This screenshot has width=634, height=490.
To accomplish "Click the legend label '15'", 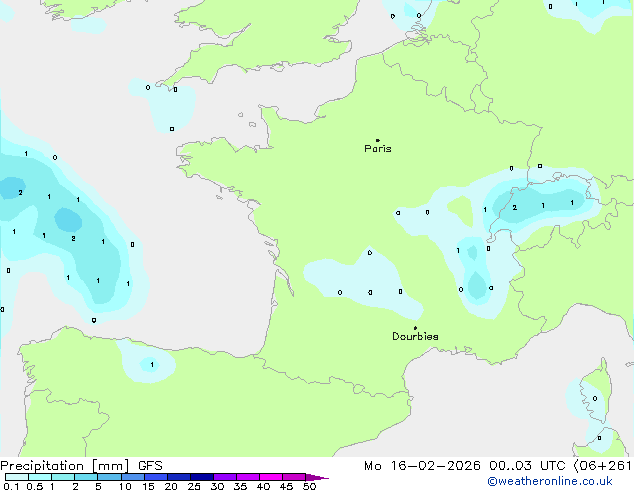I will click(x=148, y=486).
